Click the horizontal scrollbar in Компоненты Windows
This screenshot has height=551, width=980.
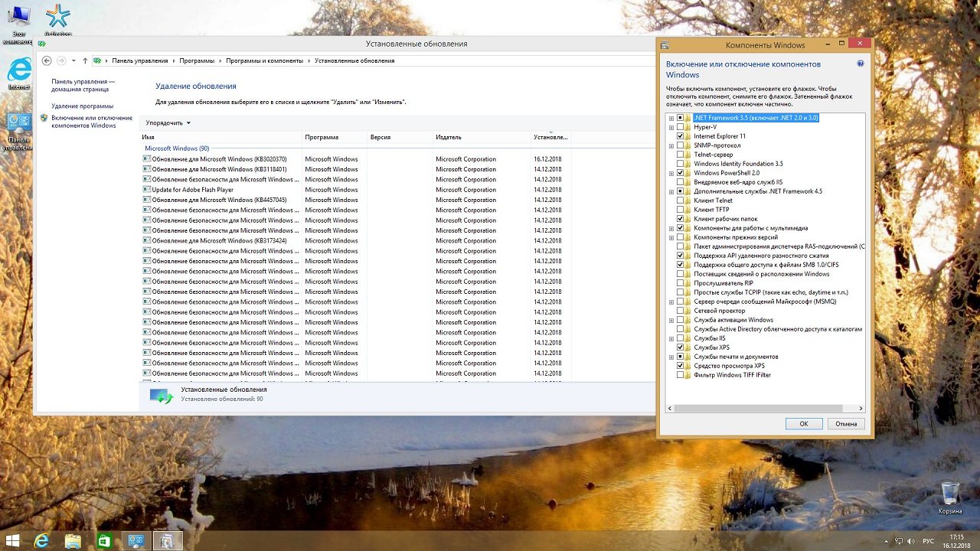pos(758,409)
